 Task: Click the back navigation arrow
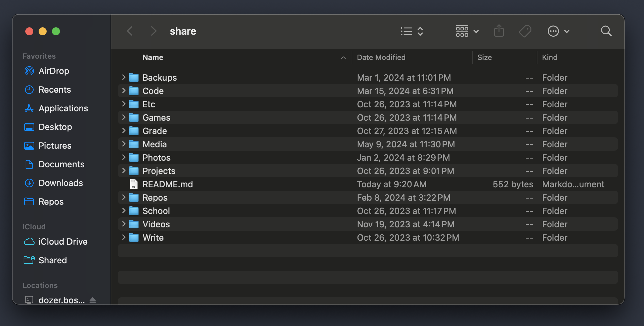[130, 31]
